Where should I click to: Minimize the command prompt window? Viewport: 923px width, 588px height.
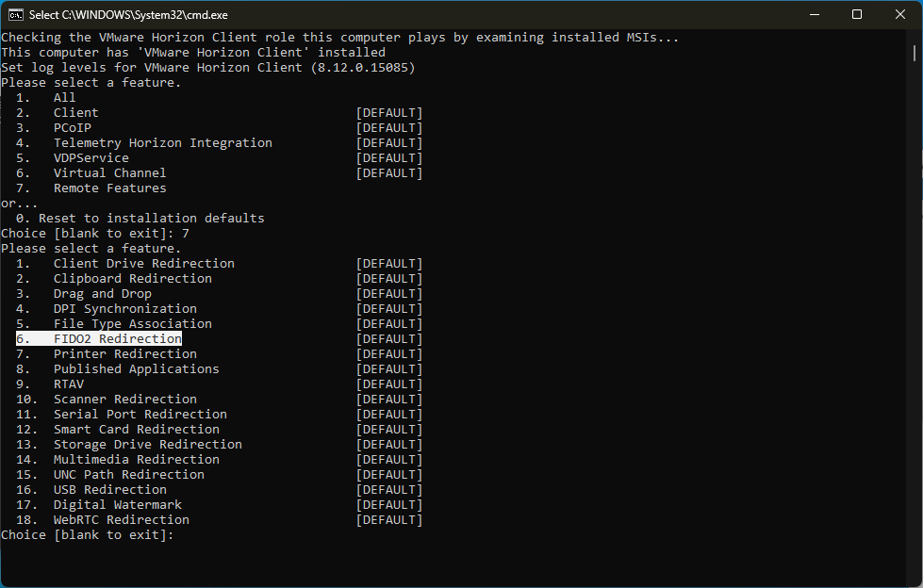[x=815, y=15]
